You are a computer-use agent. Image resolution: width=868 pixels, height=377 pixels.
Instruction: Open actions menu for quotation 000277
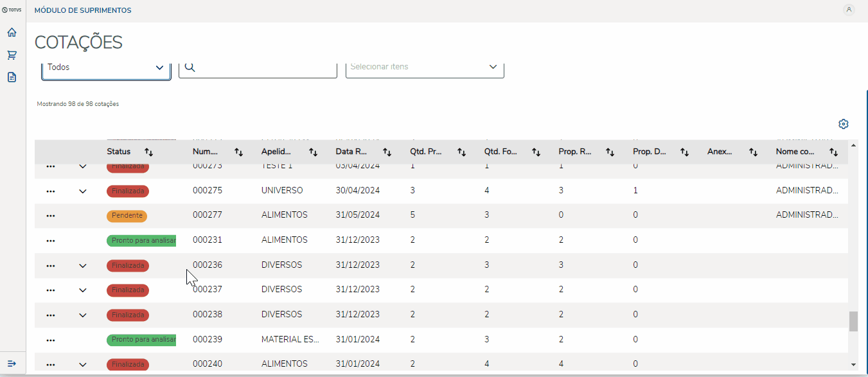(51, 216)
